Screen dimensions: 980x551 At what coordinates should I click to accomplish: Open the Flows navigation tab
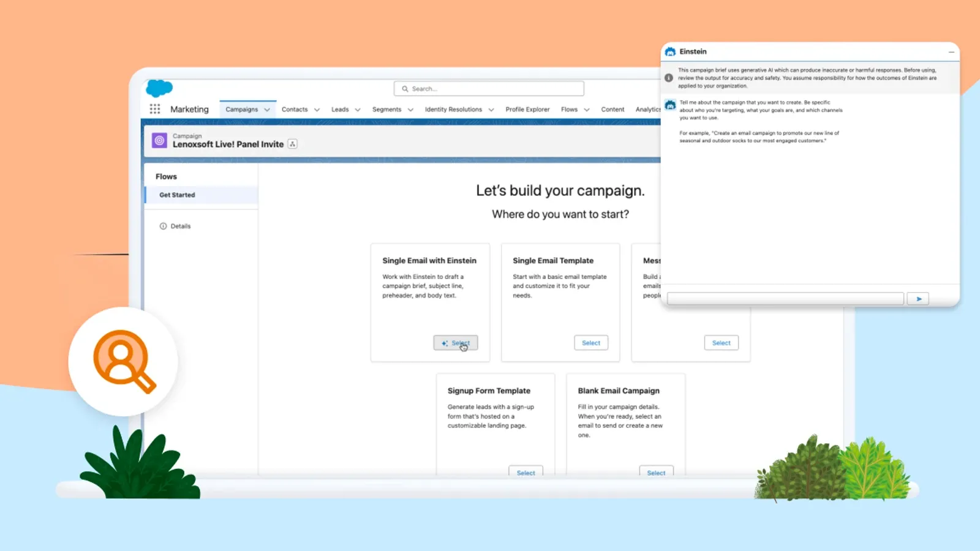[569, 109]
